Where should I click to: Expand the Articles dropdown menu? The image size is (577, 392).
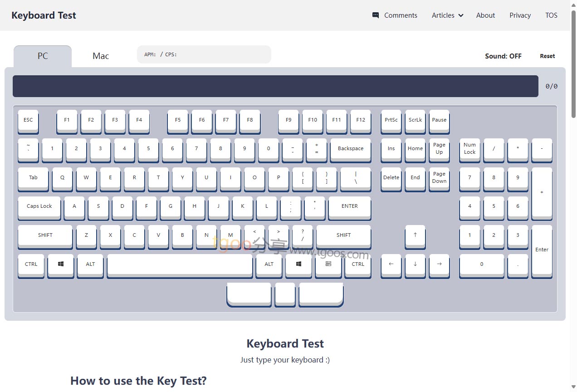(447, 15)
